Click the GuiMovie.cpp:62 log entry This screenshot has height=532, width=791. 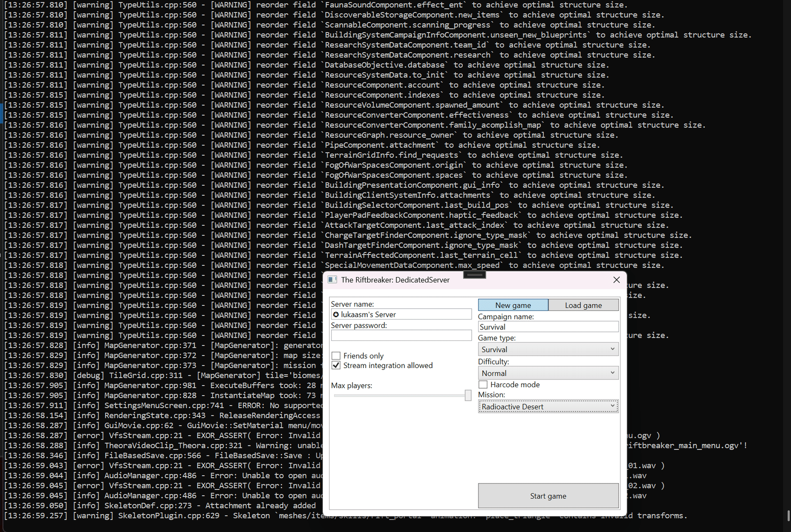[163, 425]
